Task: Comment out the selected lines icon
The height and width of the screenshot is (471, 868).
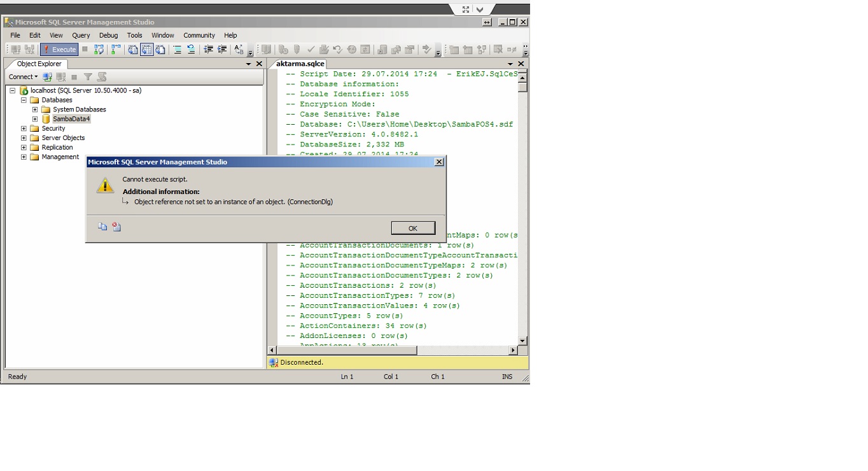Action: click(x=178, y=50)
